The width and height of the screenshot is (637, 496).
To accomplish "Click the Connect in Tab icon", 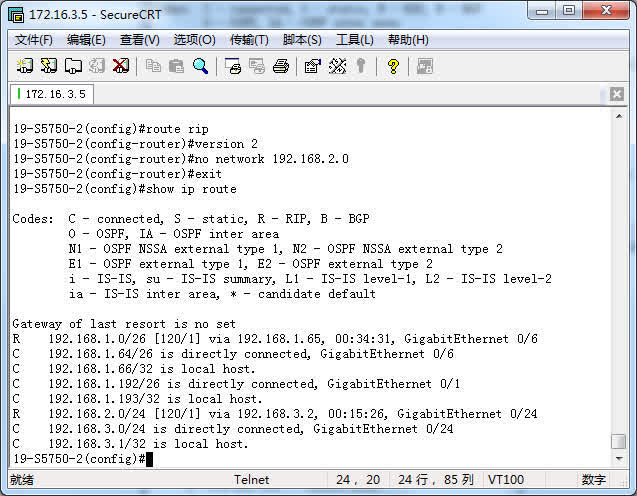I will point(73,66).
